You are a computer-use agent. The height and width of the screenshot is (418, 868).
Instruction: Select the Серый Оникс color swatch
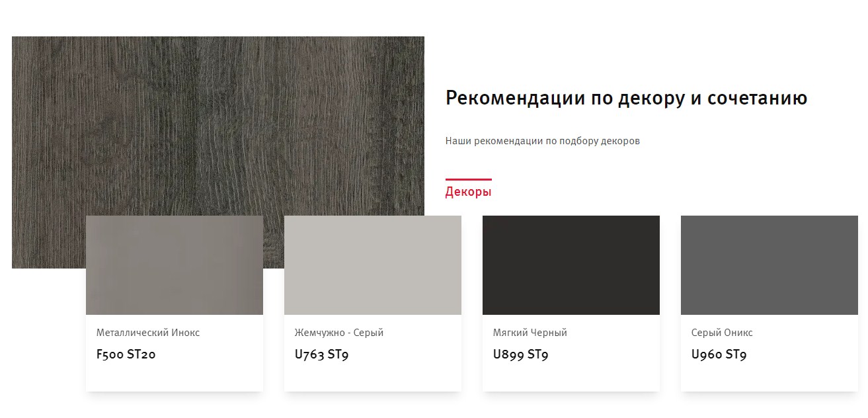(x=769, y=265)
